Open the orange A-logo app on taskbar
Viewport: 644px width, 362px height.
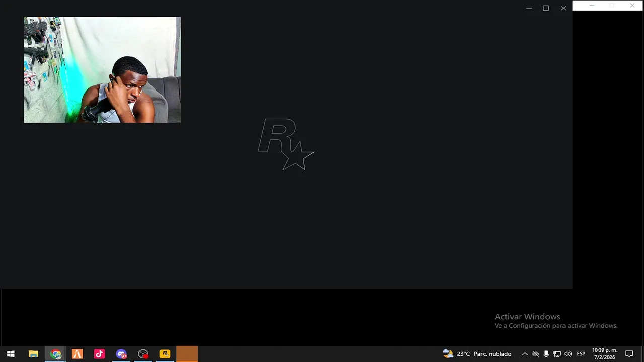(x=77, y=354)
